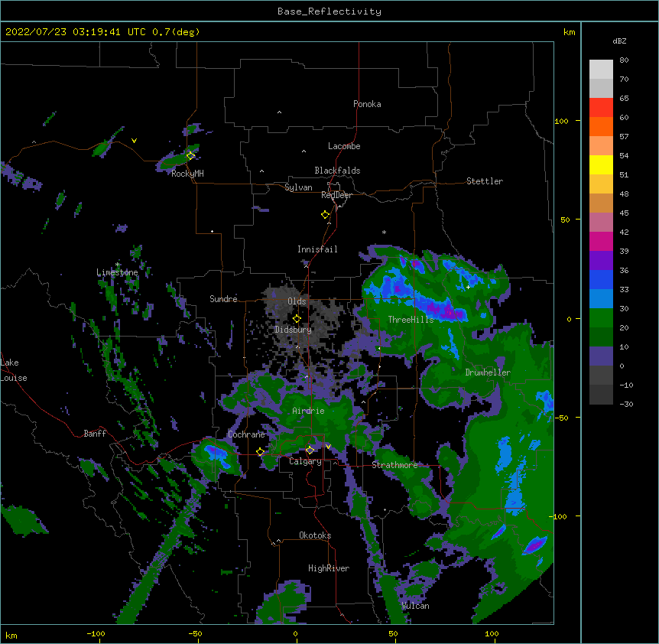
Task: Click the yellow diamond marker below Olds
Action: (297, 319)
